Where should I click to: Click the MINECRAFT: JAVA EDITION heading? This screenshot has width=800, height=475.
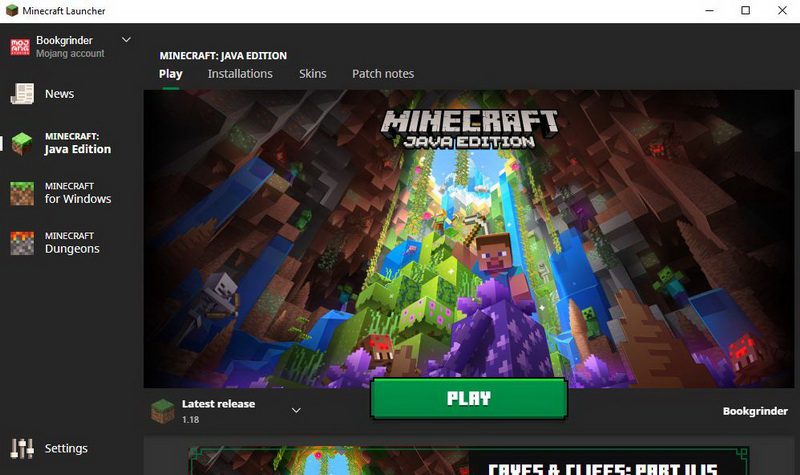223,56
